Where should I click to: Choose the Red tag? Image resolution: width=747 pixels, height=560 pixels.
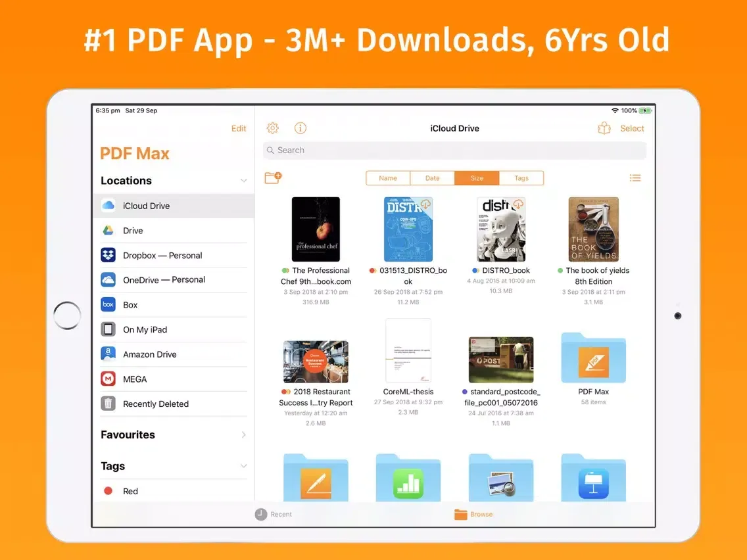pos(130,491)
